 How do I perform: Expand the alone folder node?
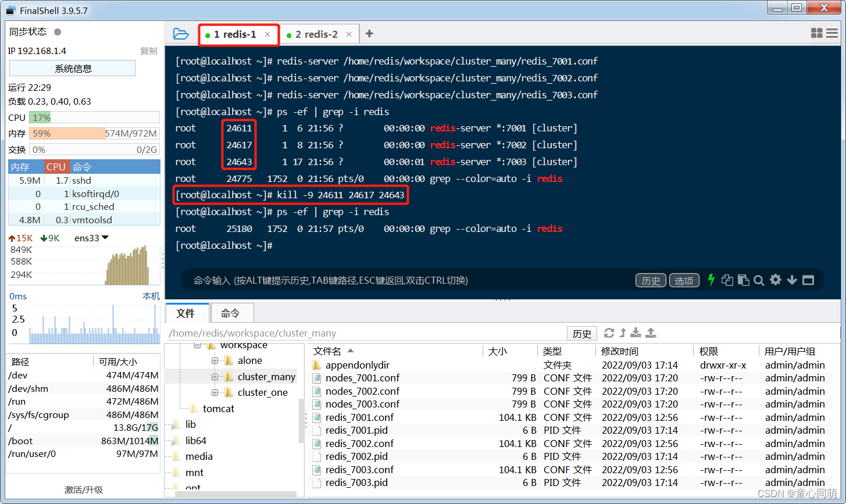tap(215, 361)
